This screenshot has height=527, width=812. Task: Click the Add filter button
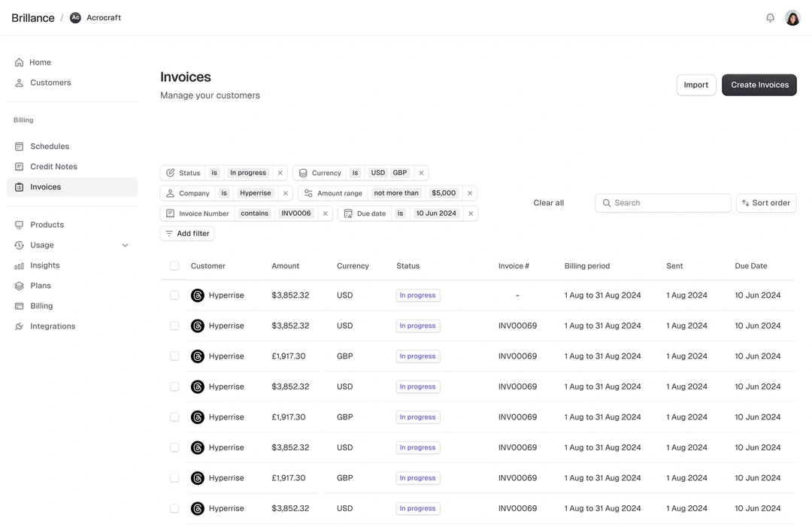[187, 234]
